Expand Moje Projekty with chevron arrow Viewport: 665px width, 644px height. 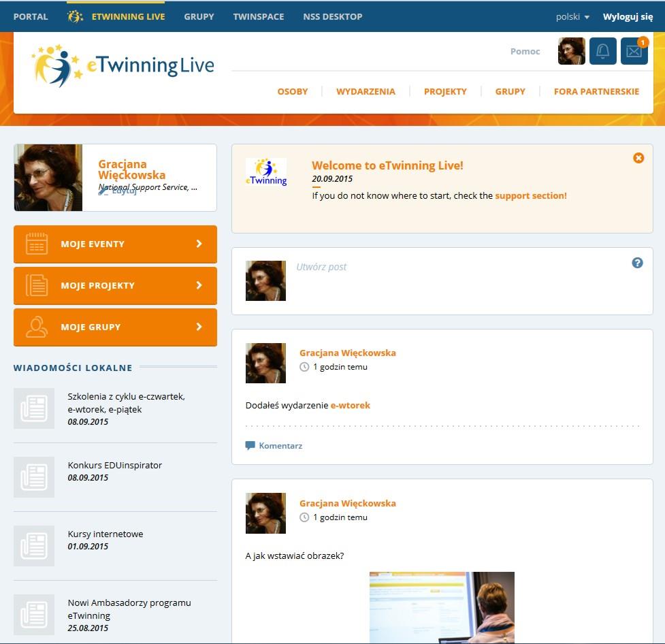199,285
